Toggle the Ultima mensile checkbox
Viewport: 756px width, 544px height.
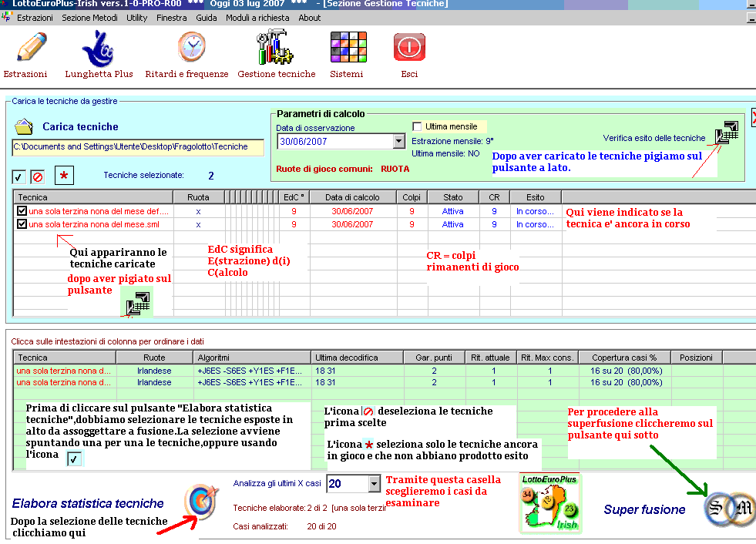click(417, 126)
